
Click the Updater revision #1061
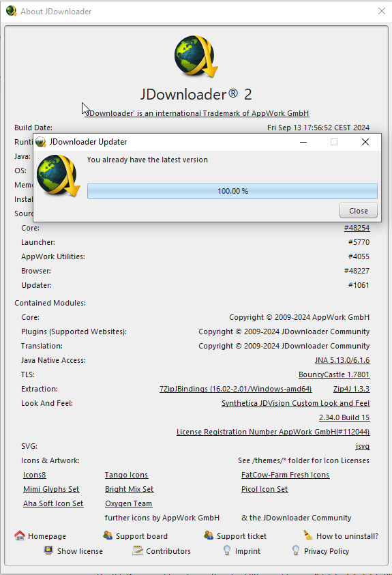359,285
